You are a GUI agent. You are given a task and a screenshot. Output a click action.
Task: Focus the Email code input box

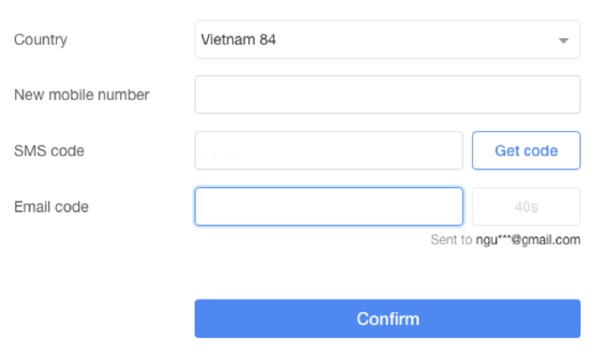tap(329, 207)
